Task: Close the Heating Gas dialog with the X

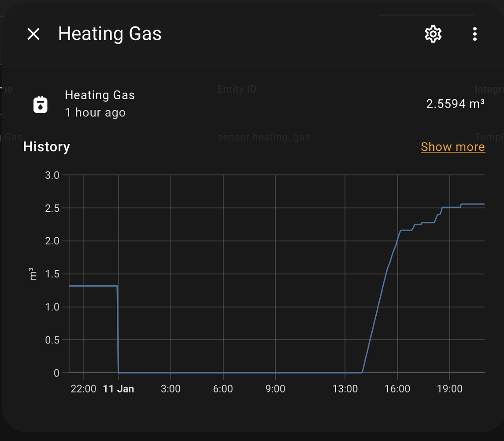Action: (33, 34)
